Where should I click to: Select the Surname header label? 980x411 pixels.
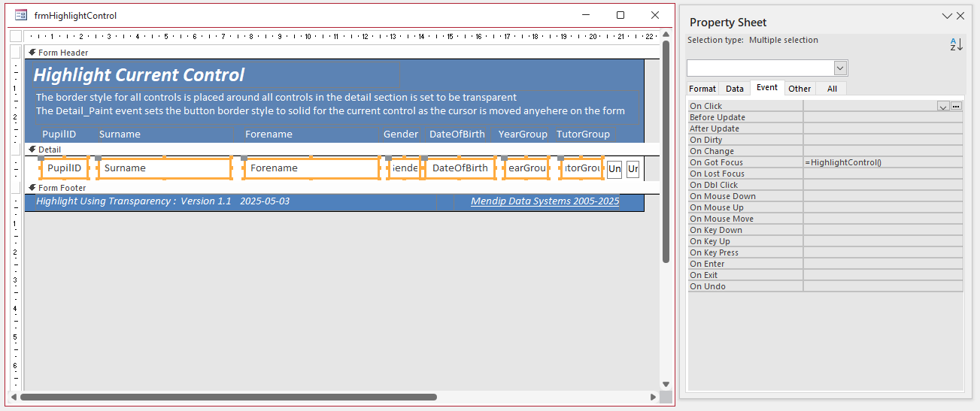(x=120, y=134)
